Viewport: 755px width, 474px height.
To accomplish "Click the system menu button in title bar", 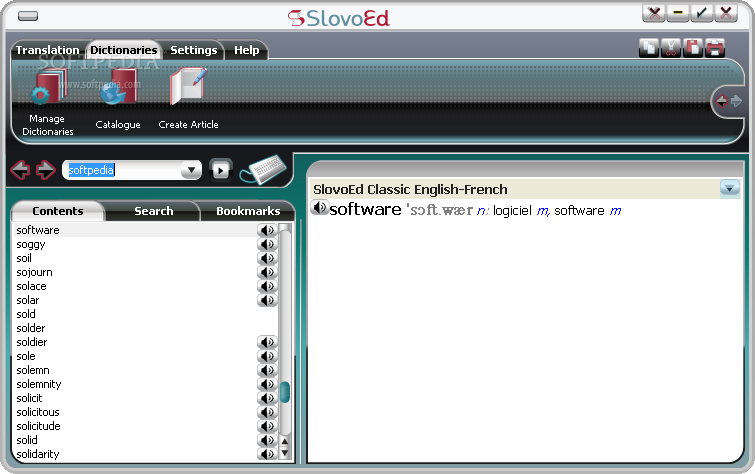I will tap(28, 16).
